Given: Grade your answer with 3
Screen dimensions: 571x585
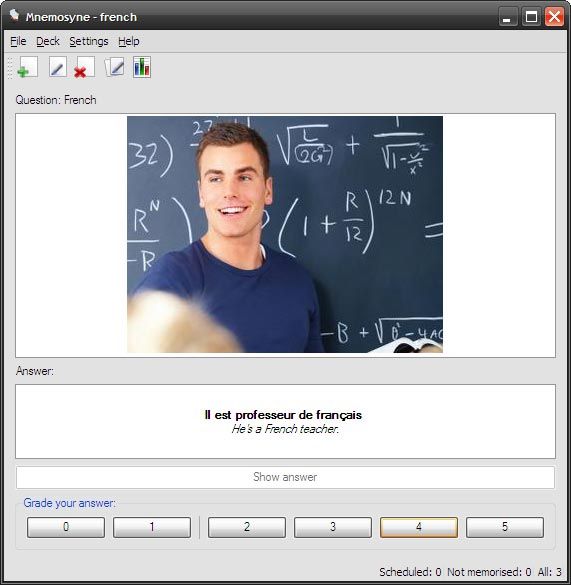Looking at the screenshot, I should point(333,527).
